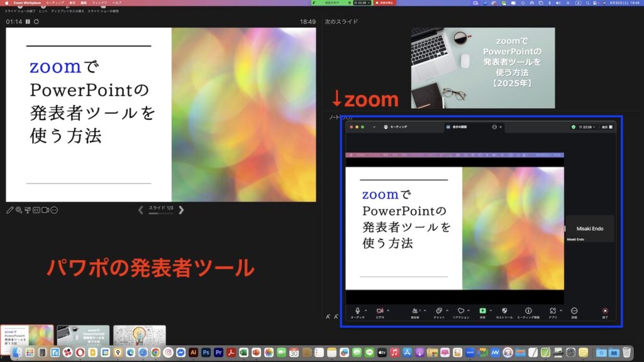Open the Trash in the Dock
The height and width of the screenshot is (362, 644).
tap(627, 353)
